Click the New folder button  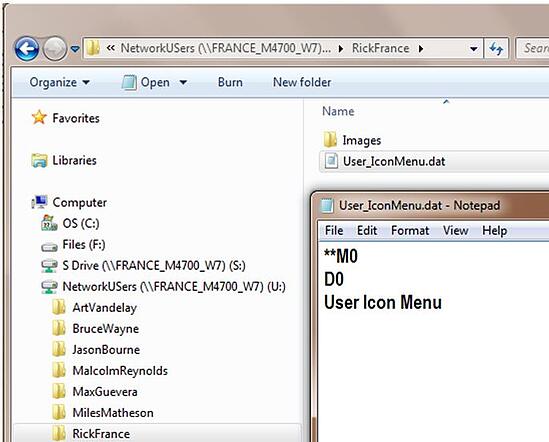(302, 82)
